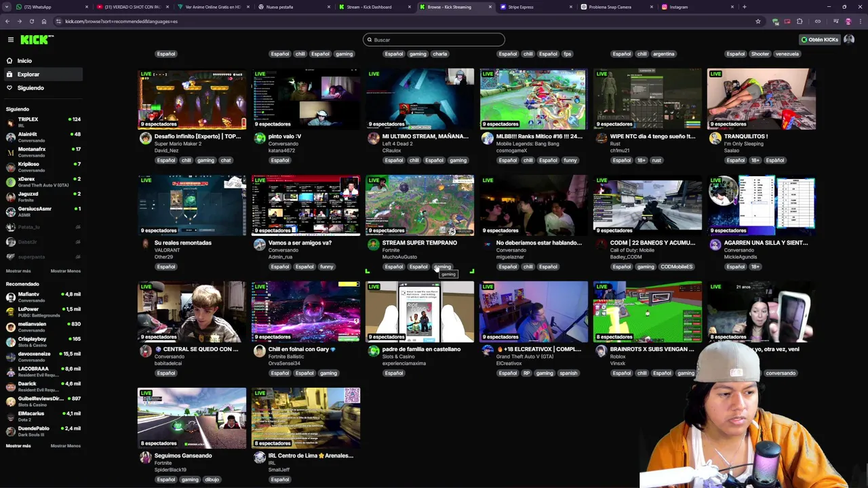Click Crisplayboy avatar in Recomendado
Screen dimensions: 868x488
coord(10,342)
